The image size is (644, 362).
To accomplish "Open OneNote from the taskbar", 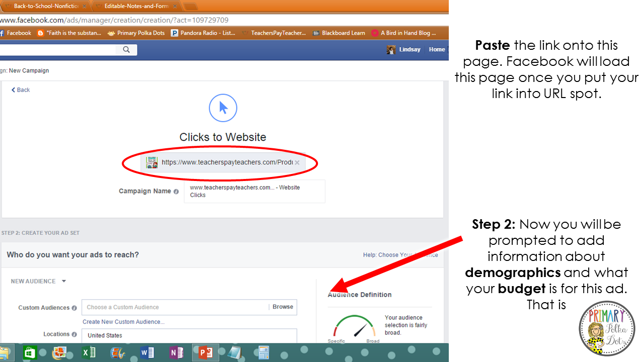I will click(x=177, y=352).
